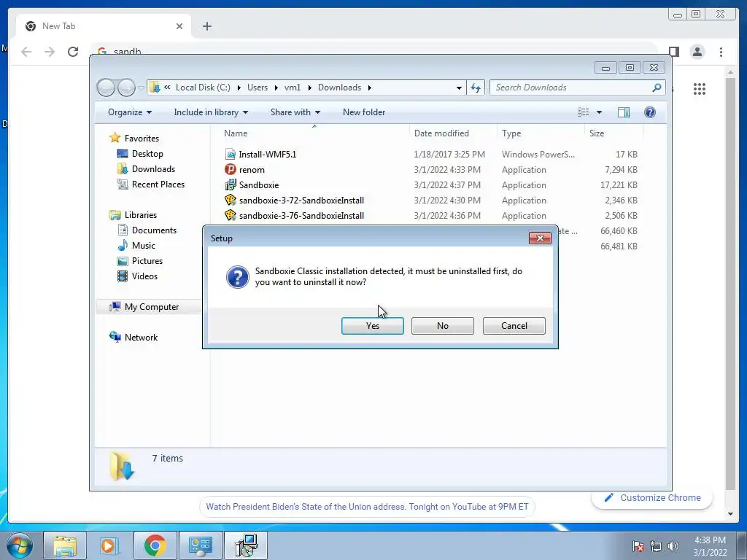747x560 pixels.
Task: Select Downloads in address breadcrumb
Action: click(340, 87)
